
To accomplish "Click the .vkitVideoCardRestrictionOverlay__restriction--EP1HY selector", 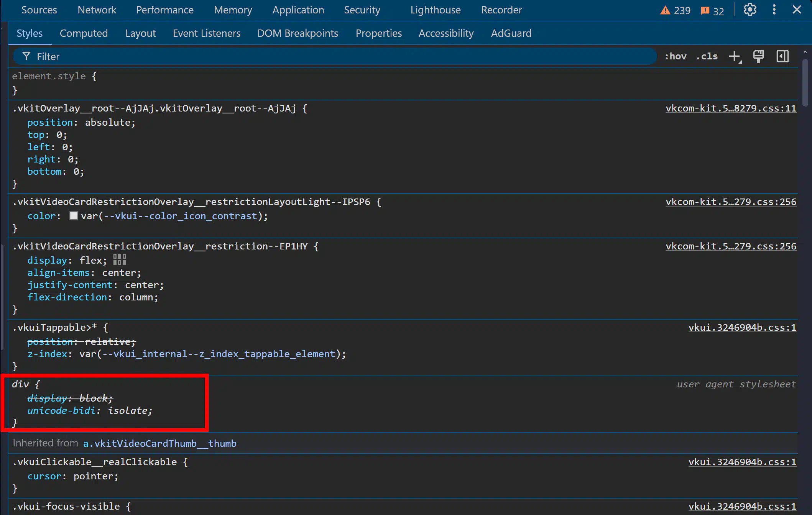I will pyautogui.click(x=160, y=246).
